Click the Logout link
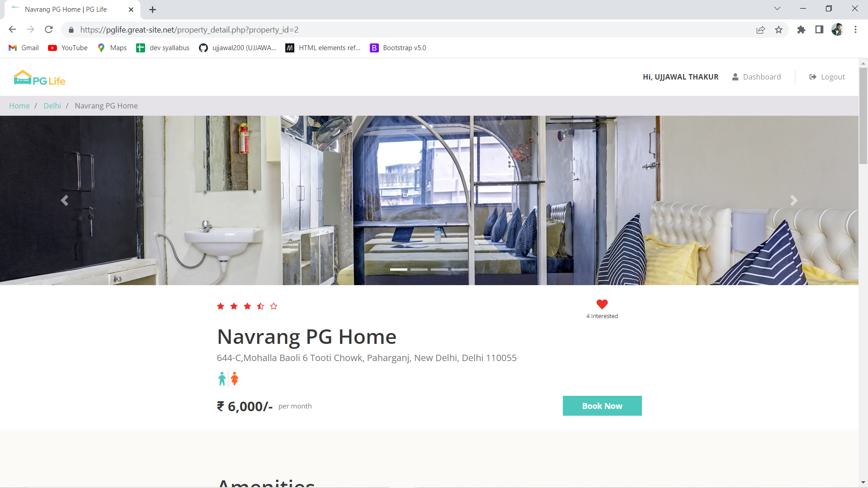Image resolution: width=868 pixels, height=488 pixels. (x=827, y=77)
